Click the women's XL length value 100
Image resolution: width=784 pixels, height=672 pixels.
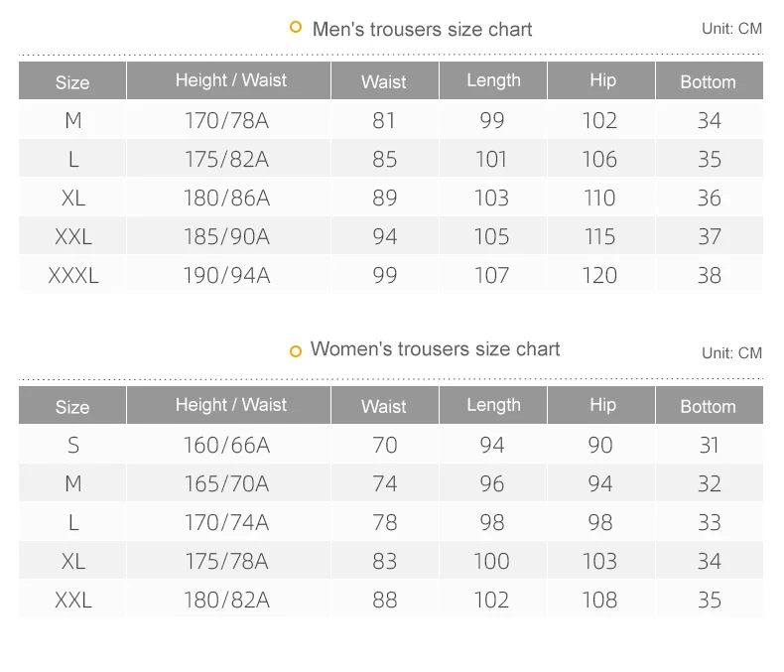[491, 562]
